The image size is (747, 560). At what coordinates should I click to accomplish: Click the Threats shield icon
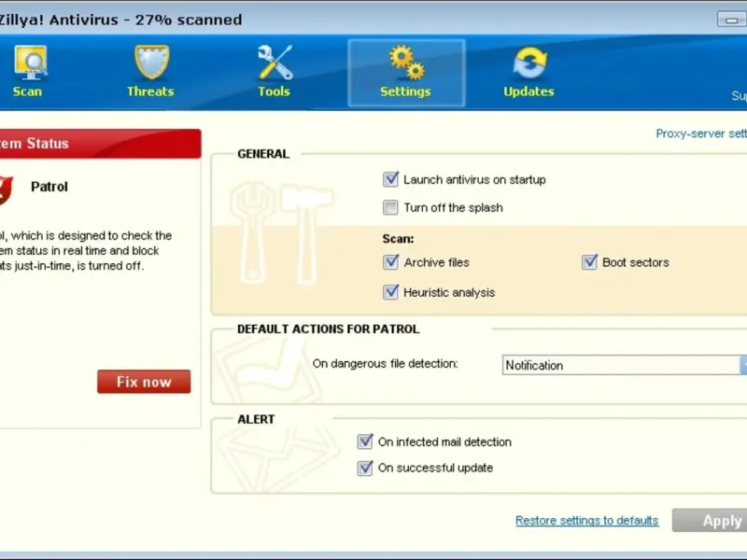tap(151, 62)
